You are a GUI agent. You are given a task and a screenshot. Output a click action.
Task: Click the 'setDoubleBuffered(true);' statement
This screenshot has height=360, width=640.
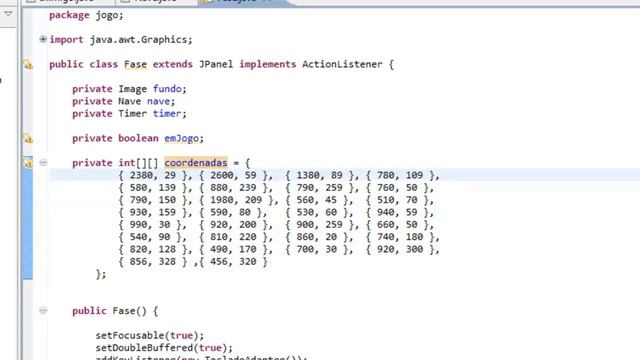click(164, 348)
